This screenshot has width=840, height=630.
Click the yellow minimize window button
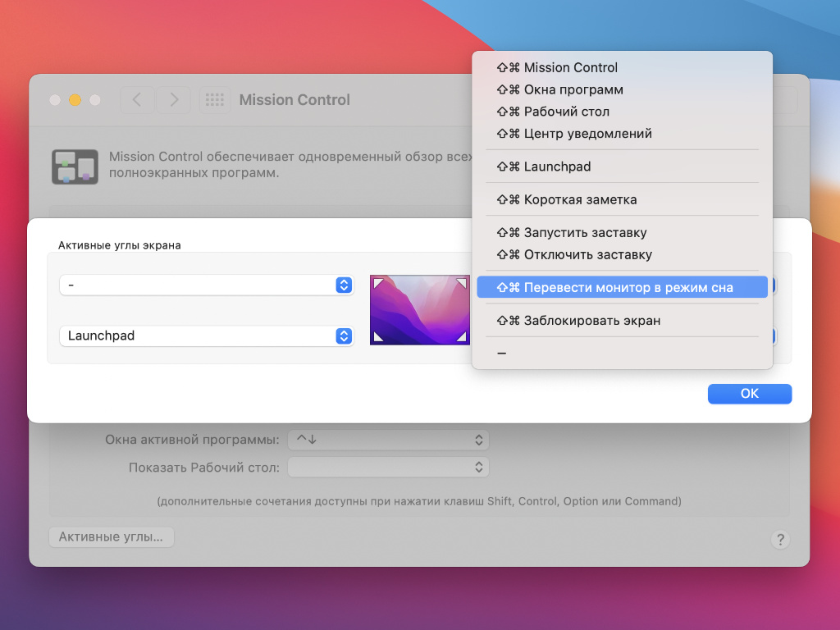coord(75,100)
